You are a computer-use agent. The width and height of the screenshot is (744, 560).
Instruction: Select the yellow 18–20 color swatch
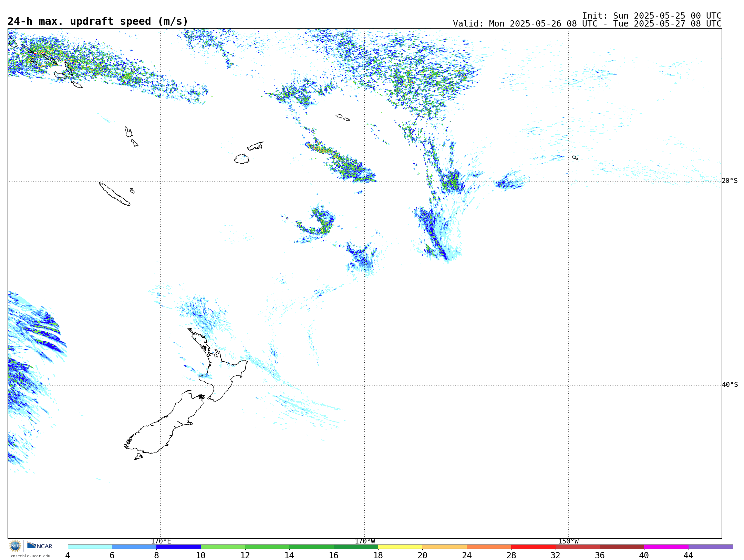click(x=400, y=547)
